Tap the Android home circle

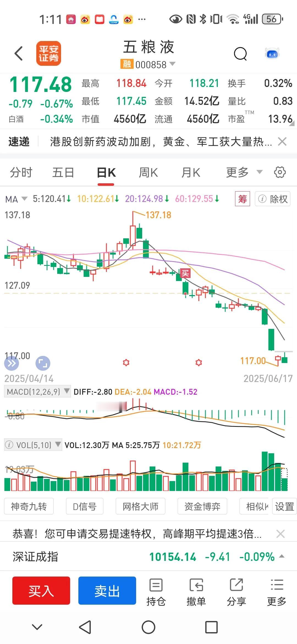pos(148,627)
